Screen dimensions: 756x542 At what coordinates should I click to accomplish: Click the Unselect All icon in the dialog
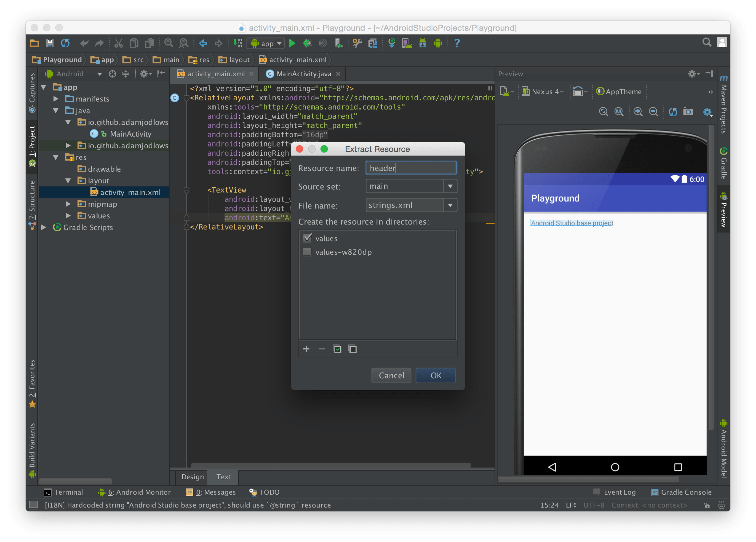(353, 349)
